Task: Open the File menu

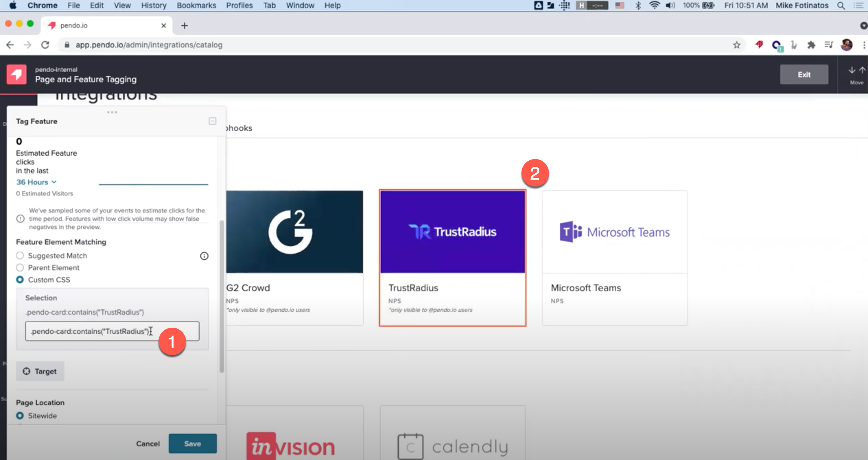Action: pyautogui.click(x=73, y=5)
